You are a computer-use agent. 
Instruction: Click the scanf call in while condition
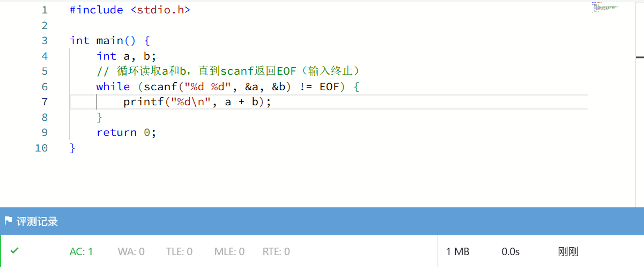click(158, 86)
